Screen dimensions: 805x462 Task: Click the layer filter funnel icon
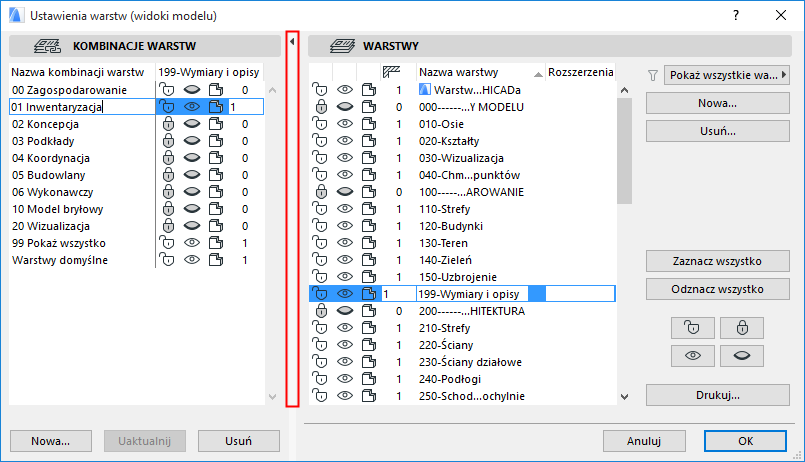pos(653,75)
